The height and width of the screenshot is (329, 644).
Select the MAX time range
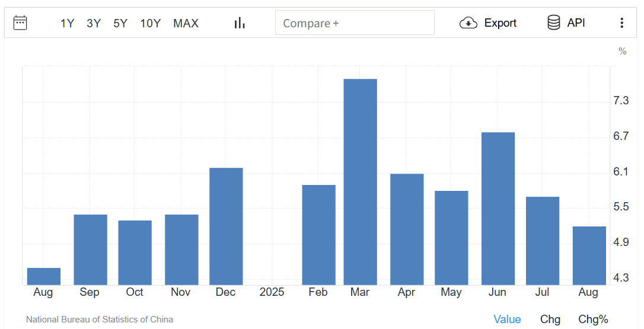pyautogui.click(x=186, y=23)
